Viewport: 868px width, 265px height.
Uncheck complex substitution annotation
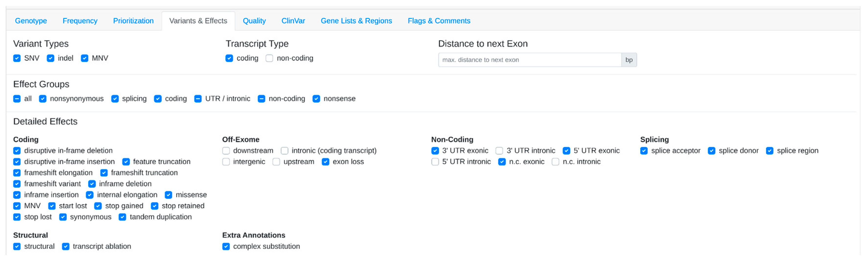[226, 246]
